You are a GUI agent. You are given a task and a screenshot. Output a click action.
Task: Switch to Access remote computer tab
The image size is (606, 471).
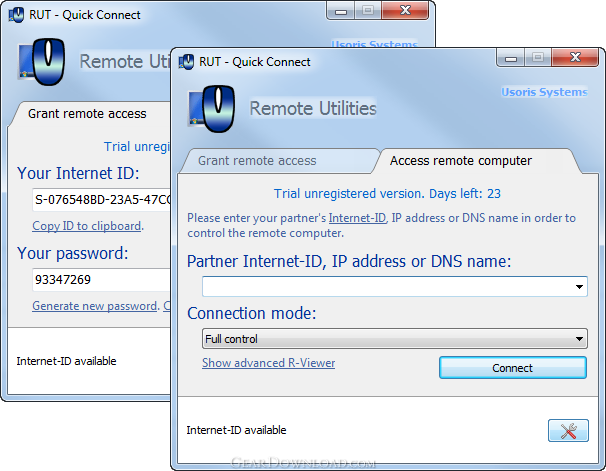[x=461, y=161]
